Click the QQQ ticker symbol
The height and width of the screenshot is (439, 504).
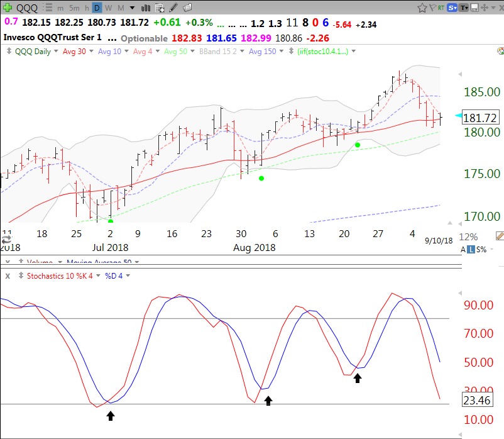(x=27, y=8)
